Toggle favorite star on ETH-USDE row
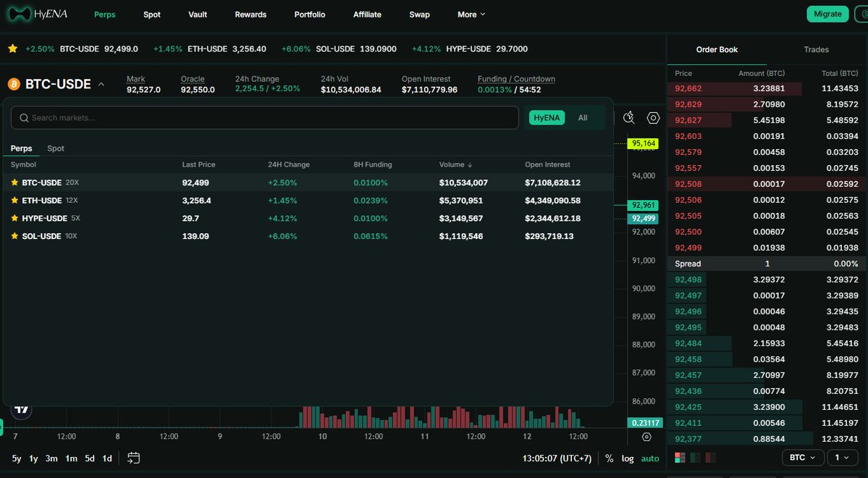The width and height of the screenshot is (868, 478). click(14, 200)
